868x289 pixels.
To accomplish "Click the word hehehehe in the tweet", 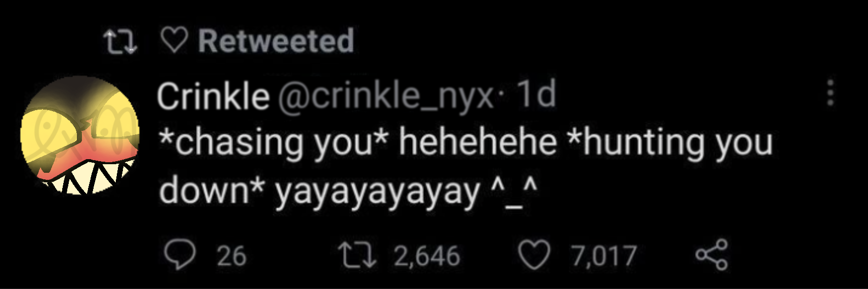I will (478, 142).
